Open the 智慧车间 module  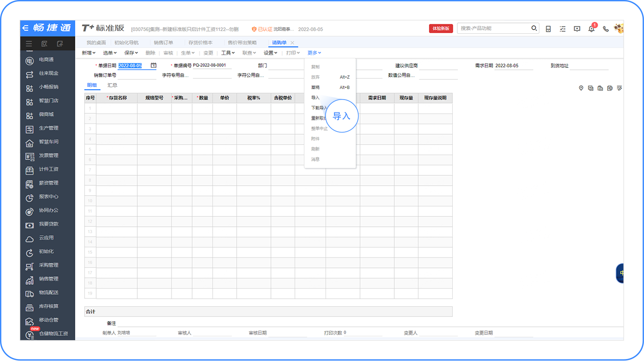click(48, 142)
